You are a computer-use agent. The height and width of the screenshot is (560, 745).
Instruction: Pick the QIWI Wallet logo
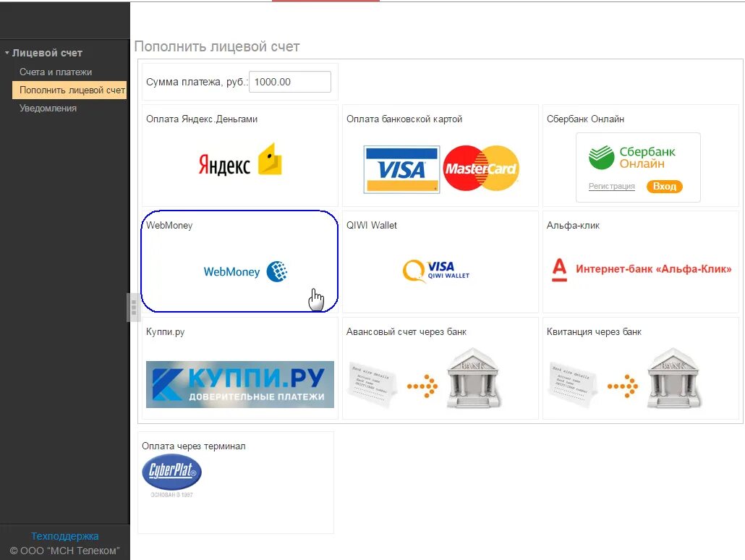click(x=435, y=271)
